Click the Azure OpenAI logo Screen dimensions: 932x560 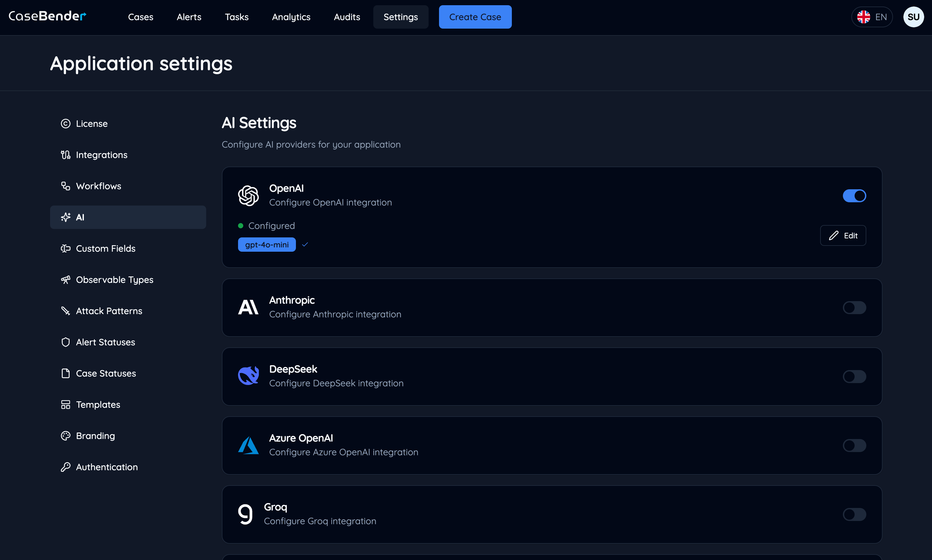248,445
